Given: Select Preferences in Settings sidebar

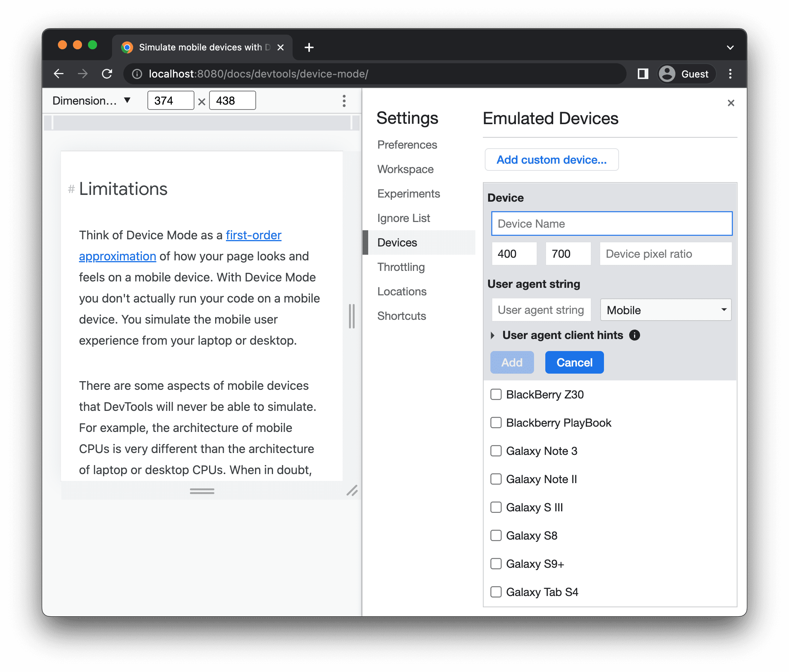Looking at the screenshot, I should [407, 144].
